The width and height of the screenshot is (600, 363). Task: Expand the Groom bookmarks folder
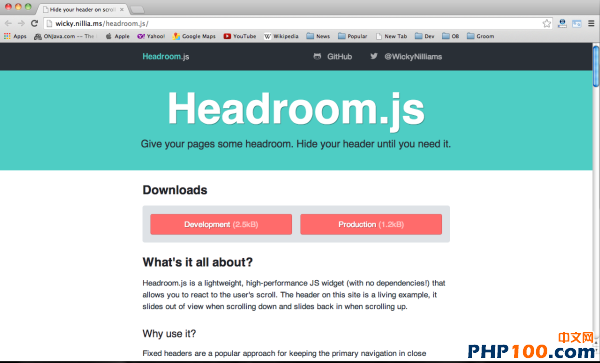pyautogui.click(x=481, y=36)
